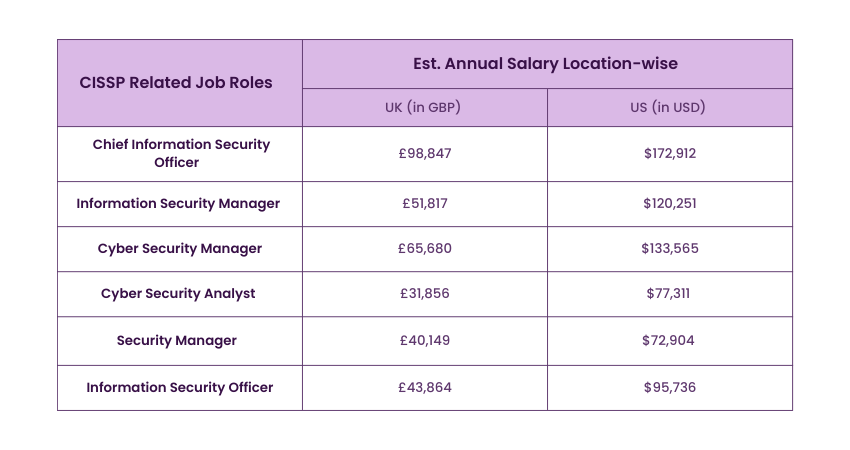
Task: Click the 'US (in USD)' column header
Action: [669, 107]
